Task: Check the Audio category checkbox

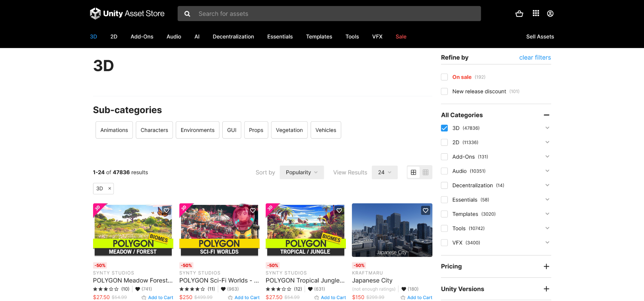Action: (x=444, y=171)
